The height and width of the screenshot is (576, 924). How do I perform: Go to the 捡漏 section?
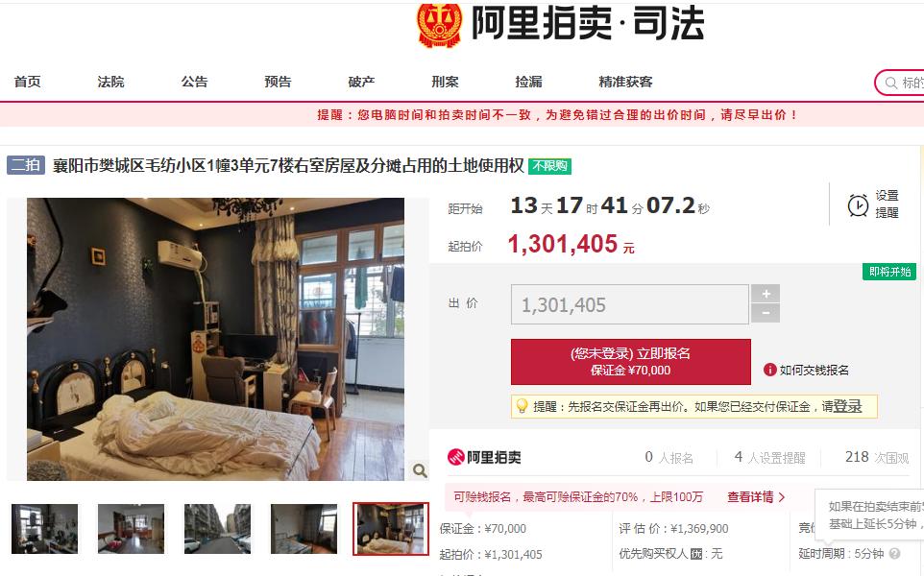[x=528, y=82]
